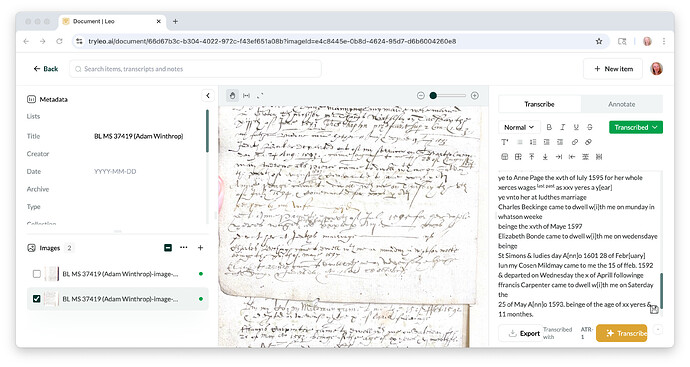Click the delete row icon
This screenshot has width=690, height=367.
[585, 157]
